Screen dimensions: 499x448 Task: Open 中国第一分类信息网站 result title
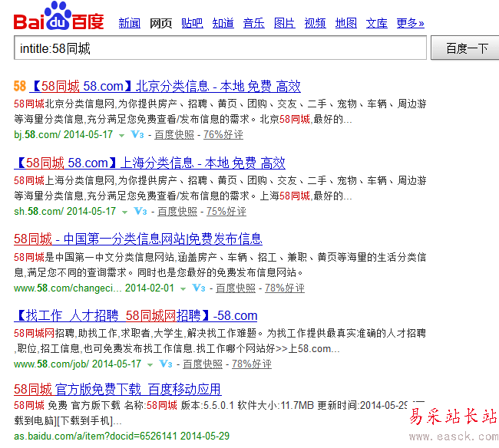pyautogui.click(x=138, y=239)
